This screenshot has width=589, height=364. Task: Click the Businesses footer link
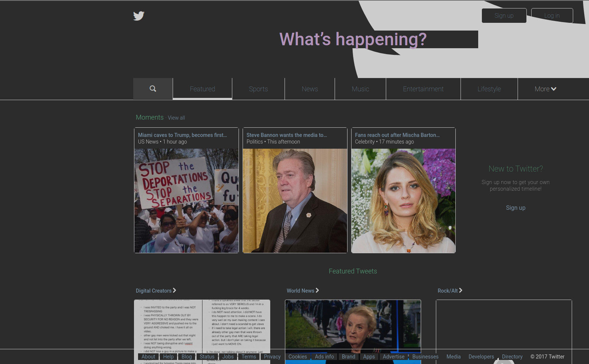click(x=425, y=357)
